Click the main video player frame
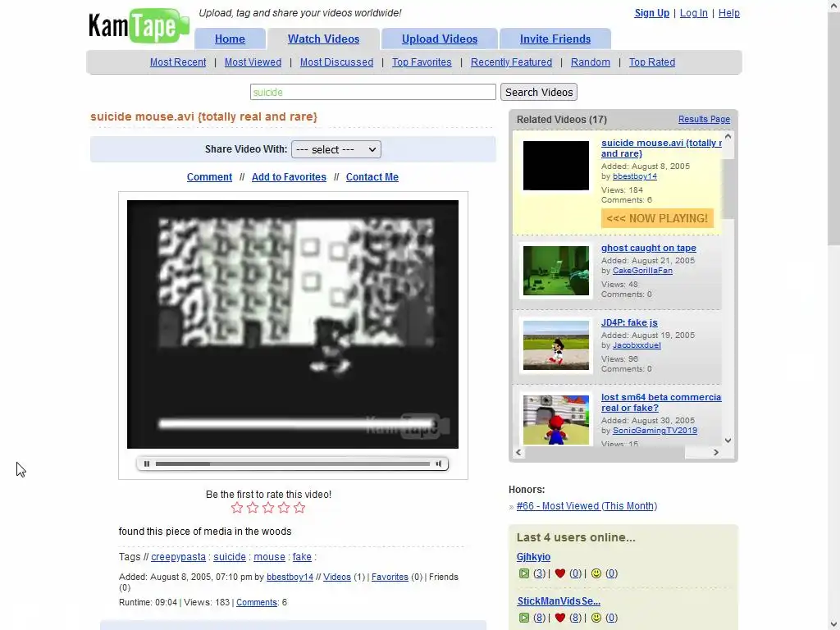This screenshot has height=630, width=840. click(x=293, y=324)
